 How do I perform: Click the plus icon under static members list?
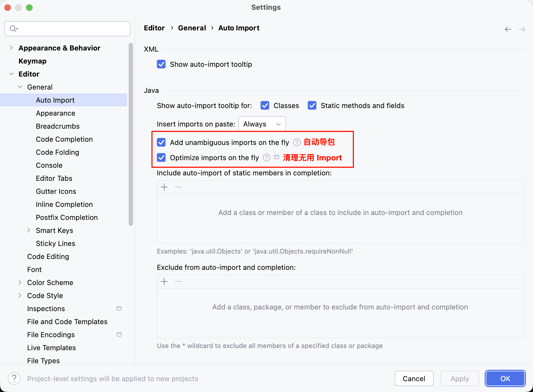[164, 187]
